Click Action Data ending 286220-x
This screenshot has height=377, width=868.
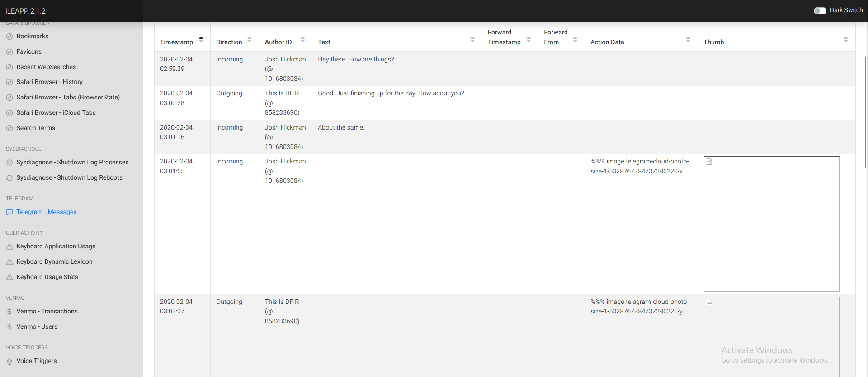click(640, 166)
